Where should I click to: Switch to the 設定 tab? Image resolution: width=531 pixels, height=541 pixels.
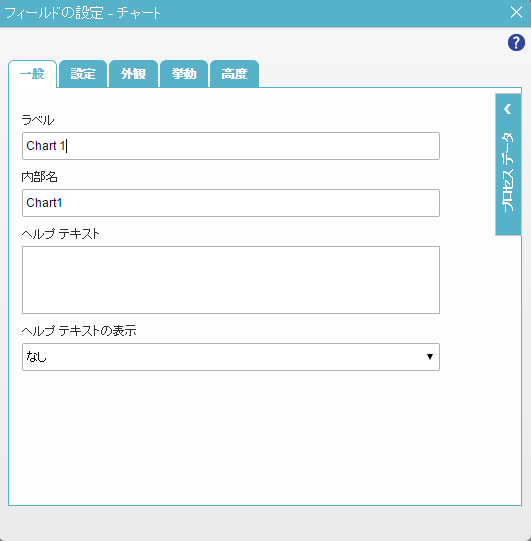(x=83, y=74)
